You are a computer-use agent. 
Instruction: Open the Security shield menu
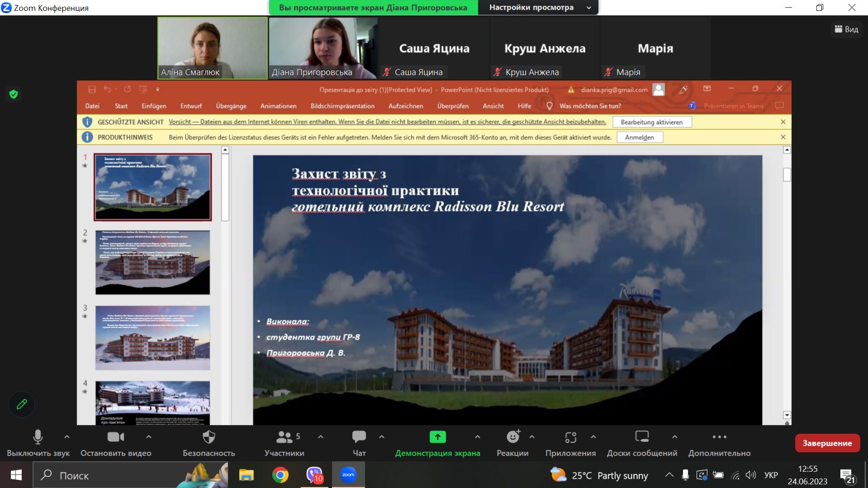click(209, 443)
